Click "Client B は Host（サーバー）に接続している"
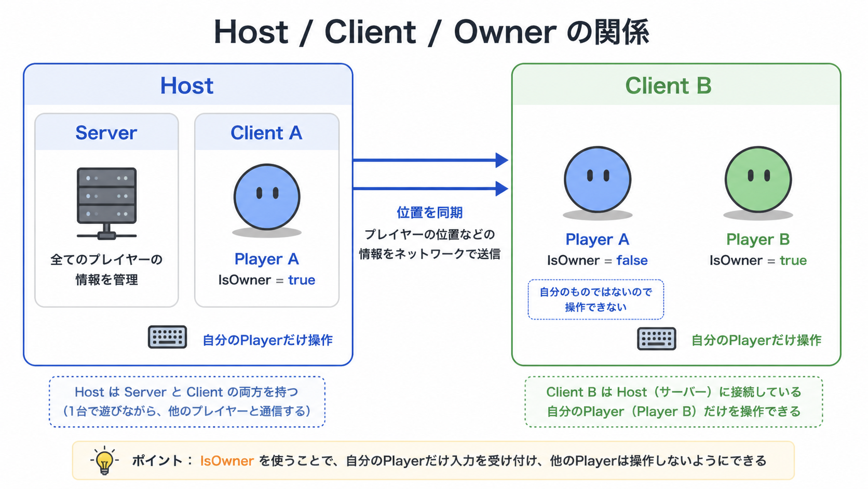868x489 pixels. pos(674,392)
